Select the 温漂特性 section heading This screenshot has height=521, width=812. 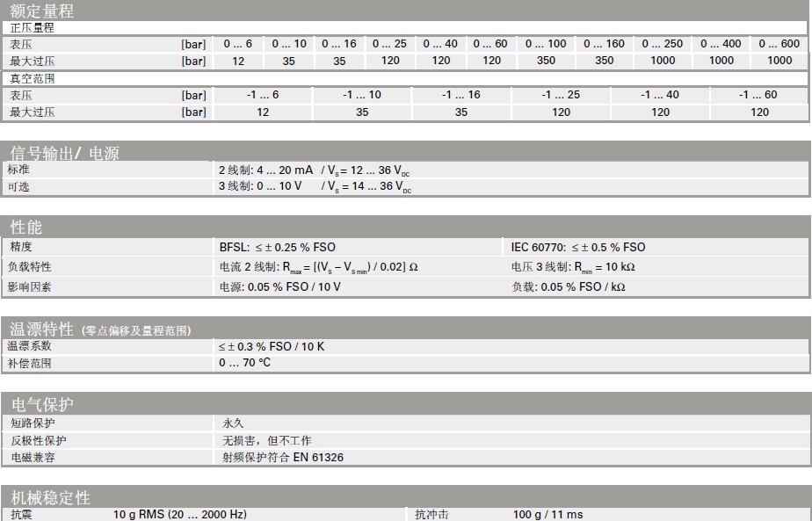[x=41, y=329]
